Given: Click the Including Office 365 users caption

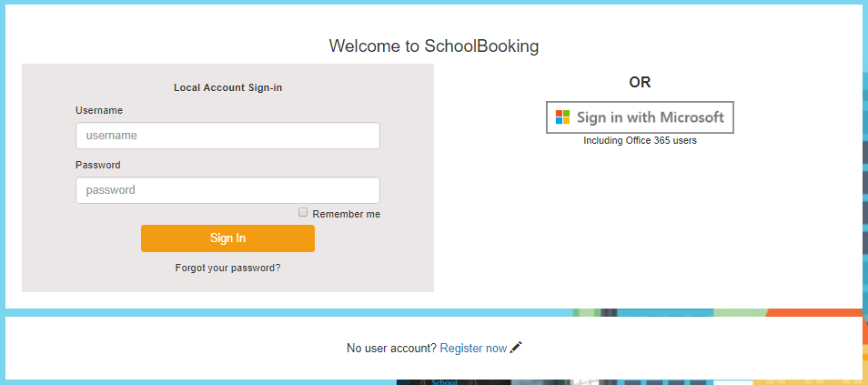Looking at the screenshot, I should coord(640,140).
